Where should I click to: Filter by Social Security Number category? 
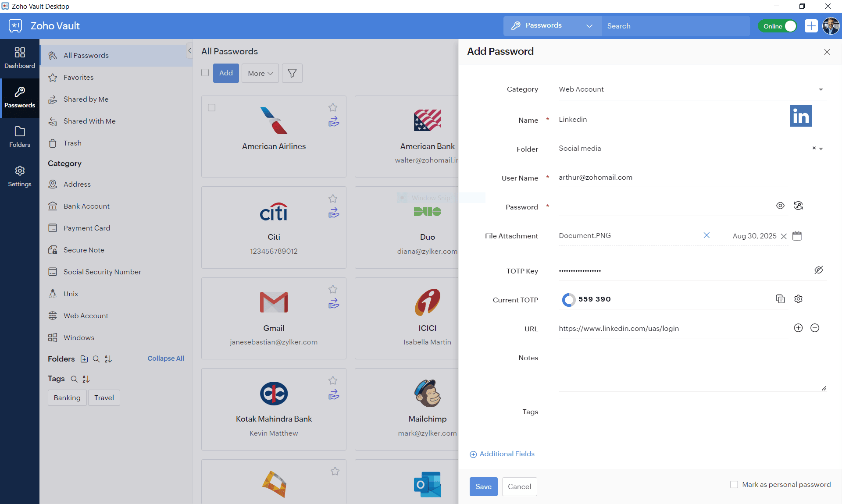pyautogui.click(x=116, y=272)
